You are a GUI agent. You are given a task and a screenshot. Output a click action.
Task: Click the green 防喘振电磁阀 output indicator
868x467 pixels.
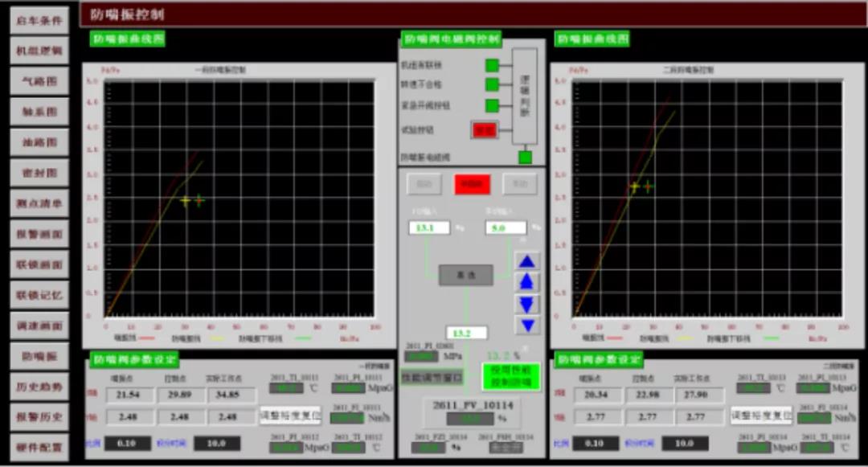525,158
